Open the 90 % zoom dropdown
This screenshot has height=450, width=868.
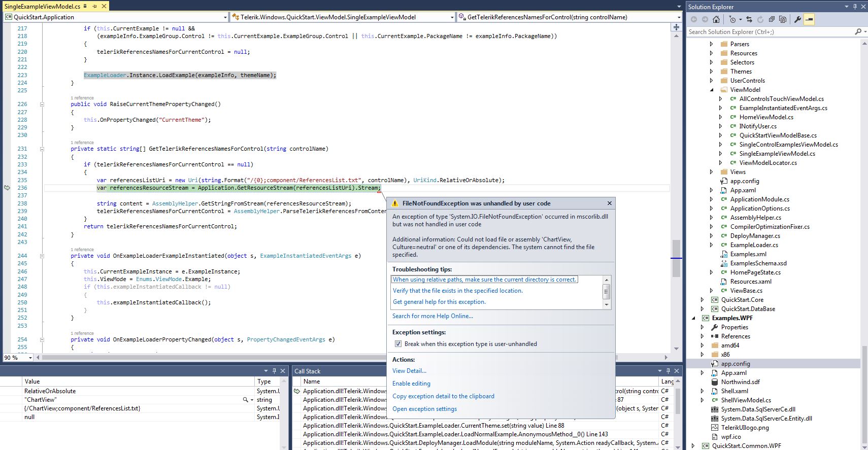[30, 358]
